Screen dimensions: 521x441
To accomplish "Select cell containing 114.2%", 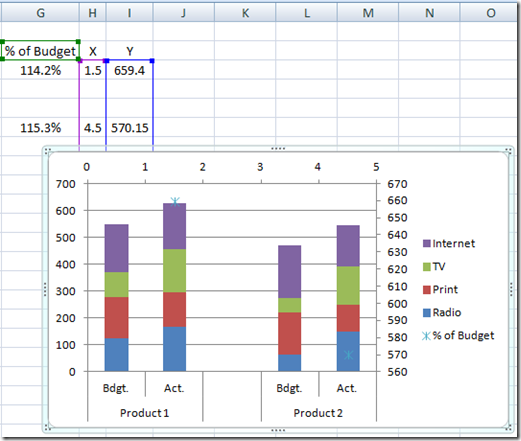I will pyautogui.click(x=40, y=70).
